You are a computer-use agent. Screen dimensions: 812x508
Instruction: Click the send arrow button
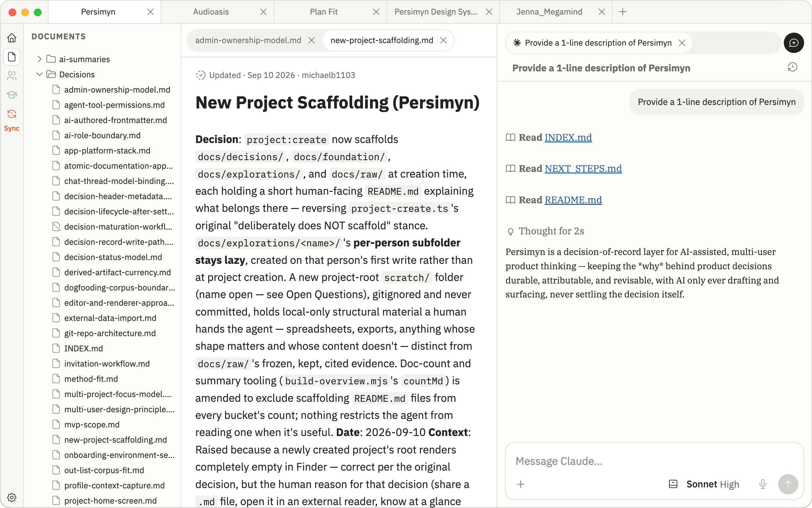tap(788, 484)
